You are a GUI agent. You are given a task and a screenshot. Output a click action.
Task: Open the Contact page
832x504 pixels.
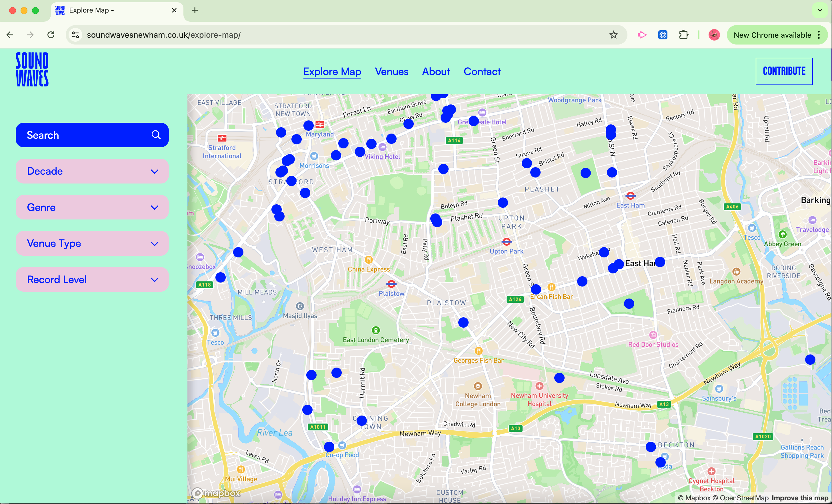coord(482,72)
